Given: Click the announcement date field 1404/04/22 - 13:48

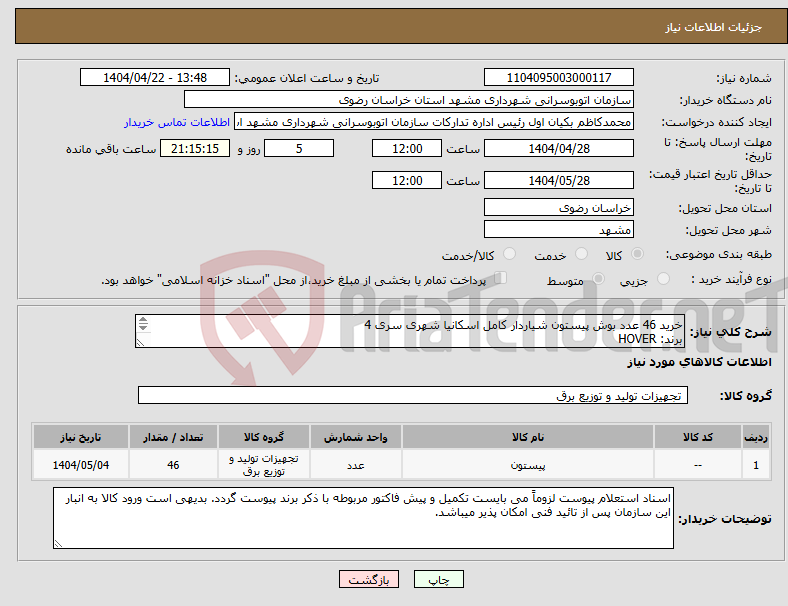Looking at the screenshot, I should point(155,77).
